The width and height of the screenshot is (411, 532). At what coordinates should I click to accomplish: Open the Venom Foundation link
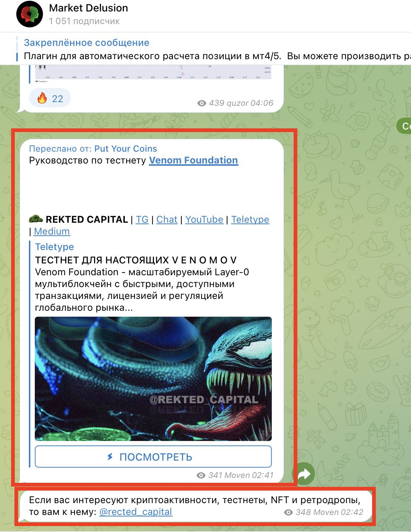click(194, 161)
